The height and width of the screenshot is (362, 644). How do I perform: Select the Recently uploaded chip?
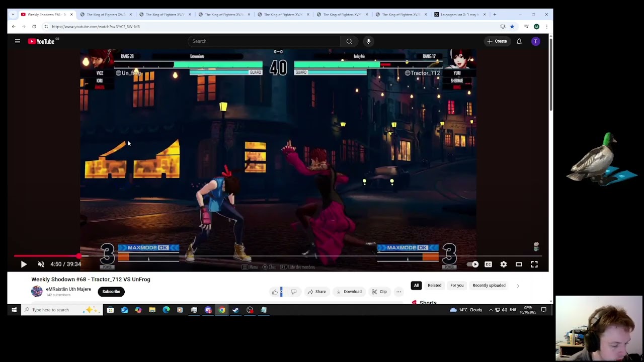click(x=489, y=286)
